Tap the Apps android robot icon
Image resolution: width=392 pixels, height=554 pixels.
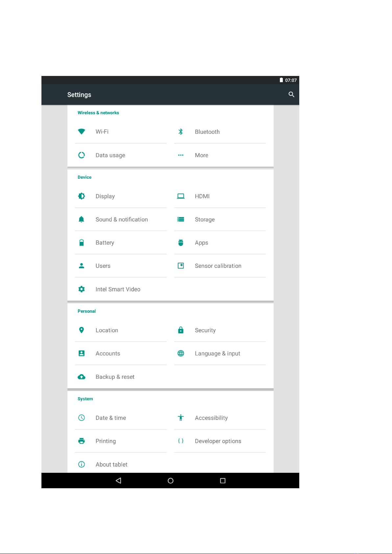pyautogui.click(x=181, y=243)
